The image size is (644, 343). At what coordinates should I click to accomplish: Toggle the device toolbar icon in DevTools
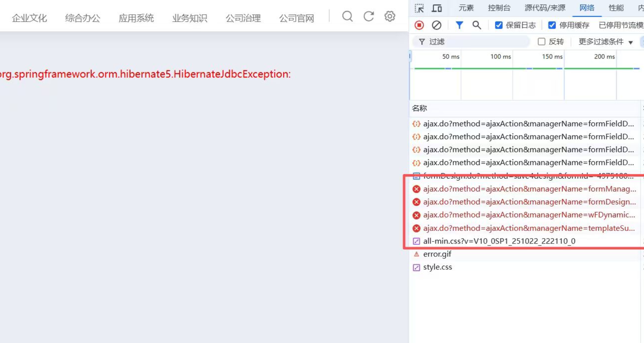tap(437, 8)
